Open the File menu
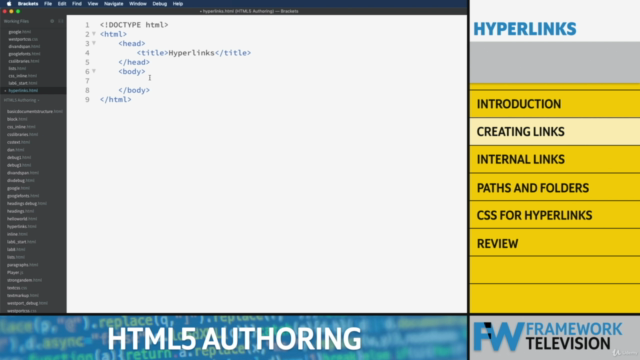Viewport: 640px width, 360px height. (48, 4)
